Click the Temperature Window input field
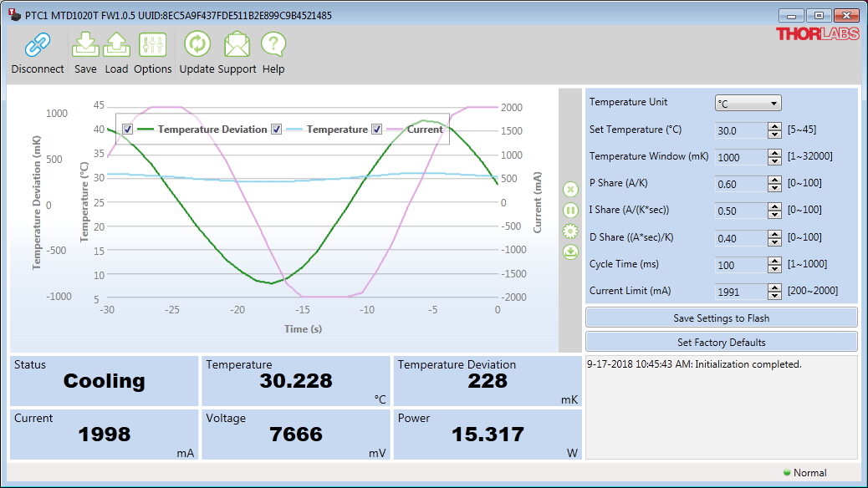The width and height of the screenshot is (868, 488). (741, 157)
